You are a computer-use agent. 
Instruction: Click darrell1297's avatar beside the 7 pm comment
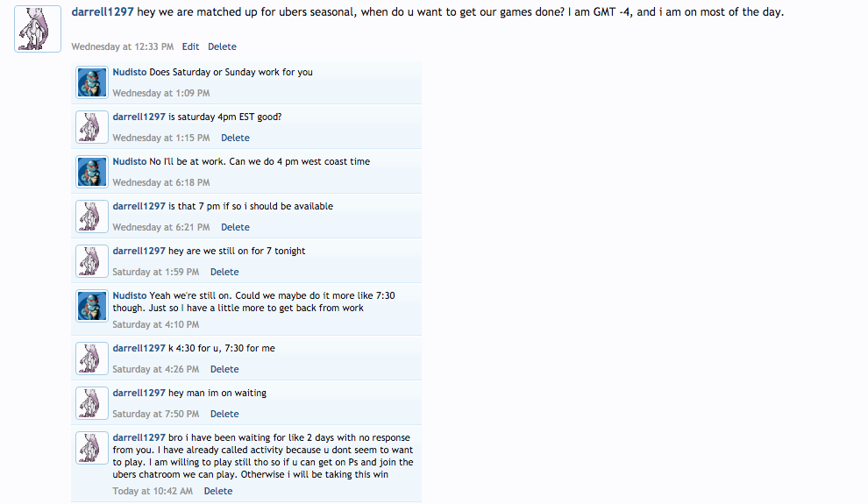click(92, 217)
